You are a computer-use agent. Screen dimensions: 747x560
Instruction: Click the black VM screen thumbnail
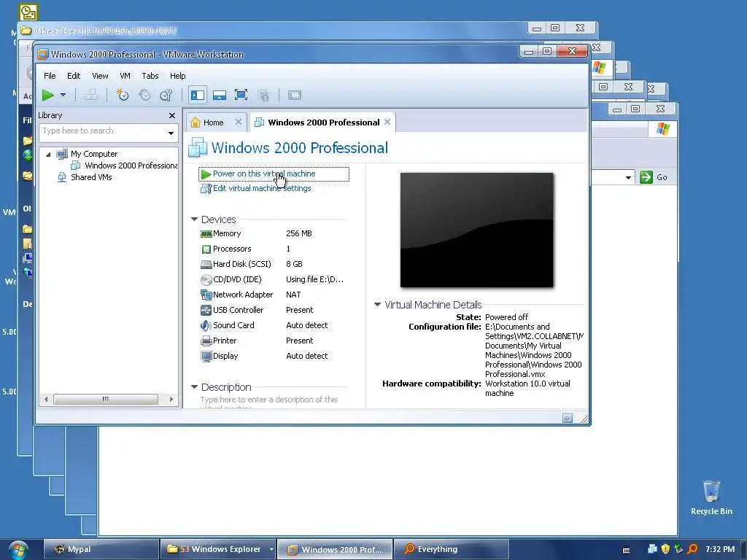point(476,230)
